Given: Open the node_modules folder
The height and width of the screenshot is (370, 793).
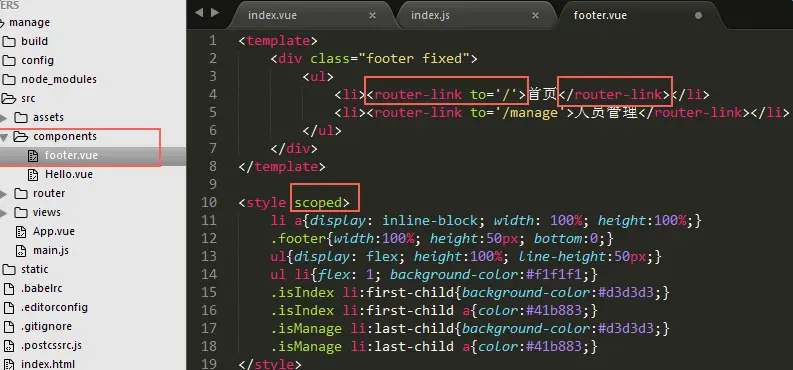Looking at the screenshot, I should 59,79.
